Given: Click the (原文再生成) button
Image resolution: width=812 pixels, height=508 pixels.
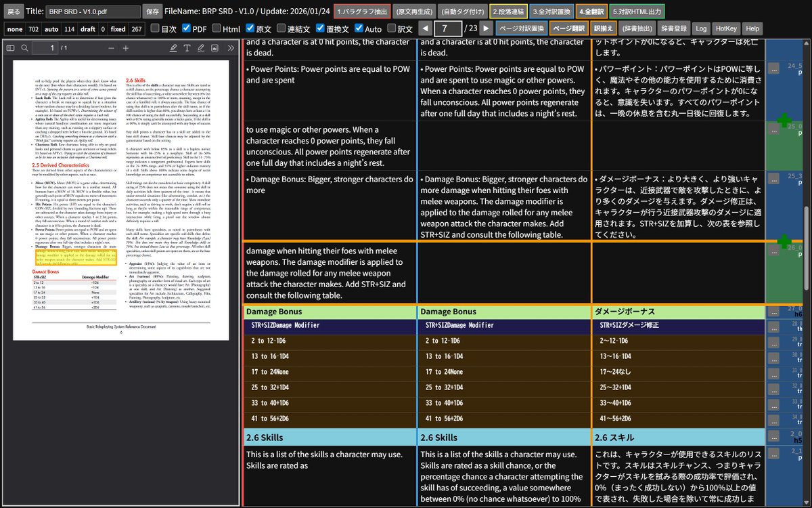Looking at the screenshot, I should coord(413,12).
